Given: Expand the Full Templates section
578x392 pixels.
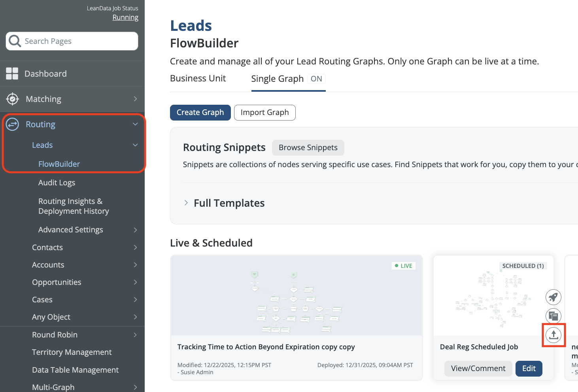Looking at the screenshot, I should click(x=186, y=203).
